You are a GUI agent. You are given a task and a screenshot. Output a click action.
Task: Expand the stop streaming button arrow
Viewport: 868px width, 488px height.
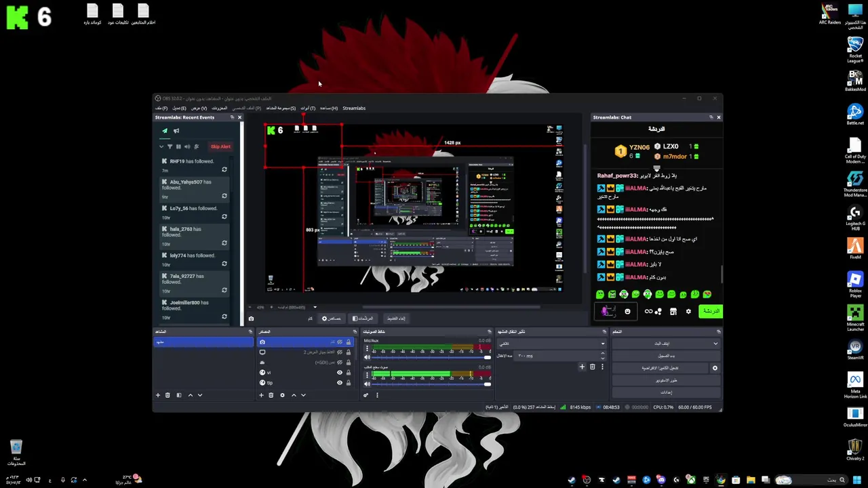[715, 344]
